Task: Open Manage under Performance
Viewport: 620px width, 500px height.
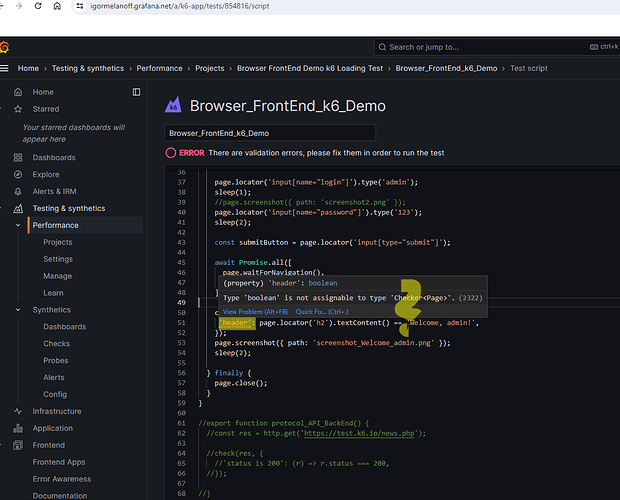Action: pos(58,276)
